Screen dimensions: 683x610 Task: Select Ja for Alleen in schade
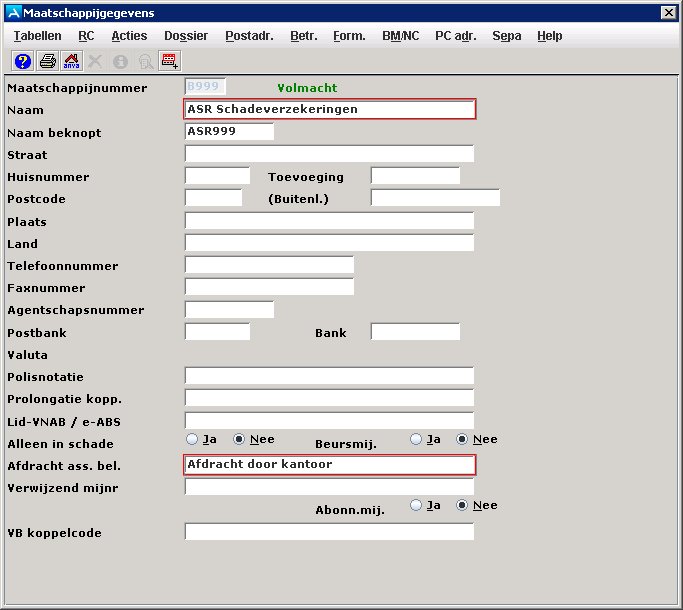[x=192, y=439]
